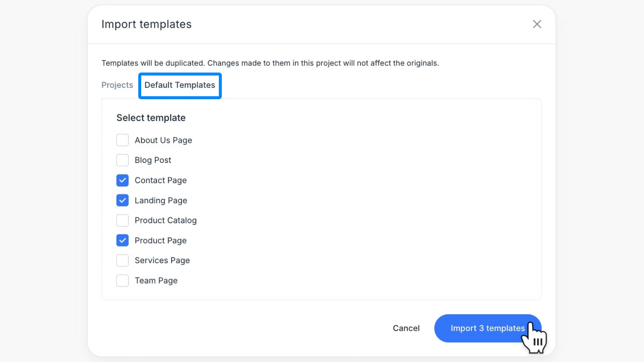Screen dimensions: 644x362
Task: Check the Team Page checkbox
Action: (122, 281)
